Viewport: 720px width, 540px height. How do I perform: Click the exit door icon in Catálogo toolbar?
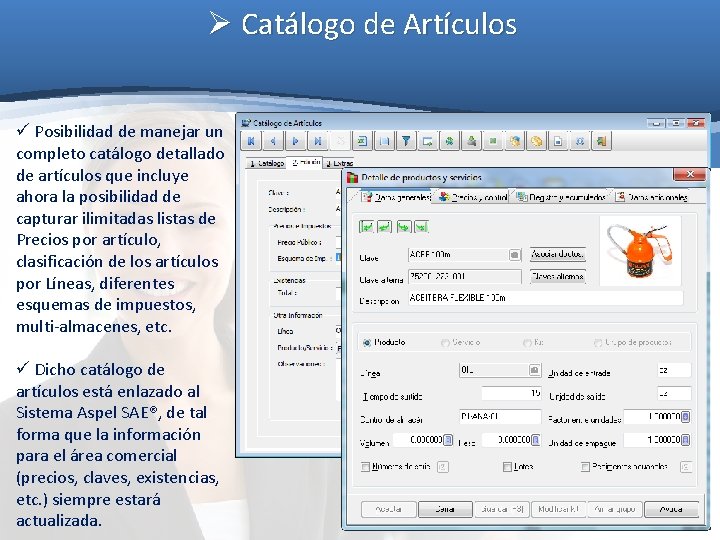coord(602,141)
